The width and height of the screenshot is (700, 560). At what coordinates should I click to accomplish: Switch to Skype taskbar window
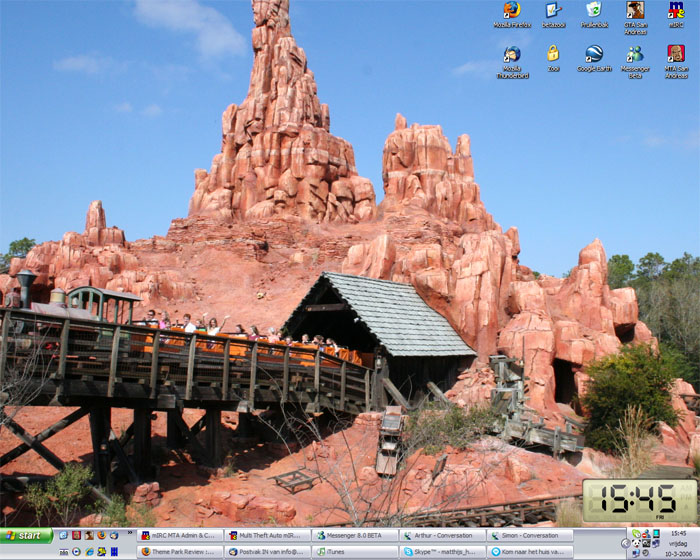click(x=442, y=552)
